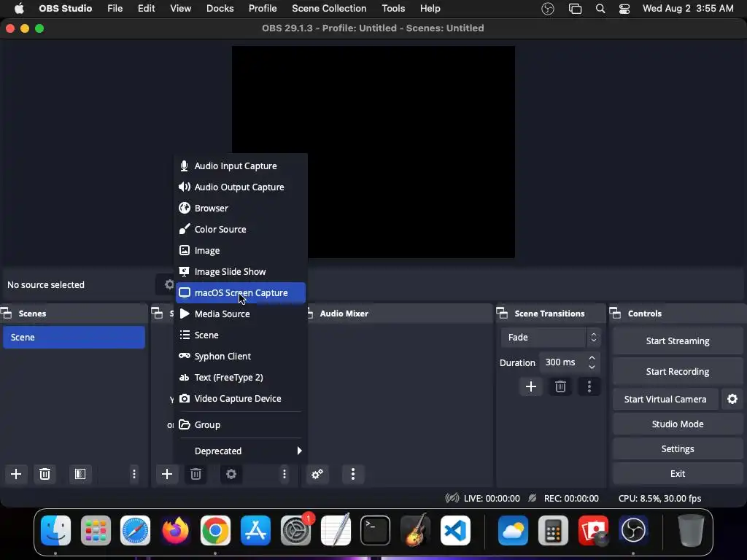Add Video Capture Device source
Image resolution: width=747 pixels, height=560 pixels.
241,399
